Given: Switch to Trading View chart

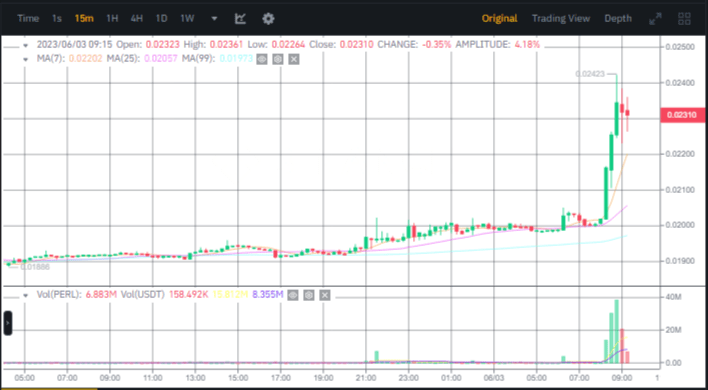Looking at the screenshot, I should 561,19.
